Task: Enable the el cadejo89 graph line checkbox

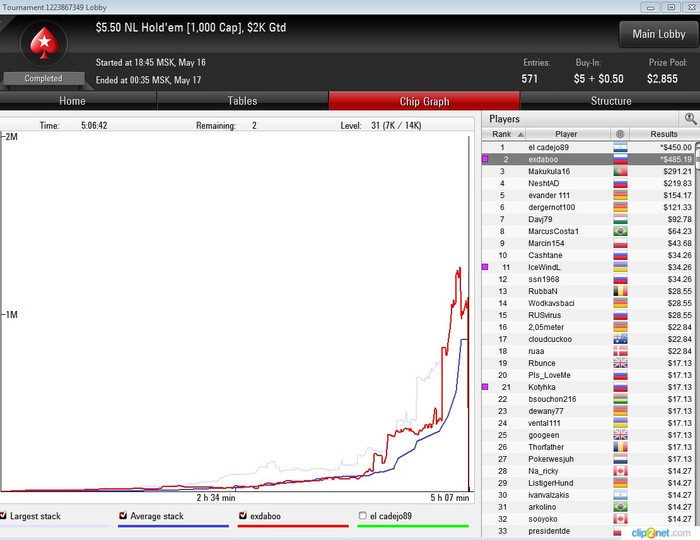Action: tap(362, 516)
